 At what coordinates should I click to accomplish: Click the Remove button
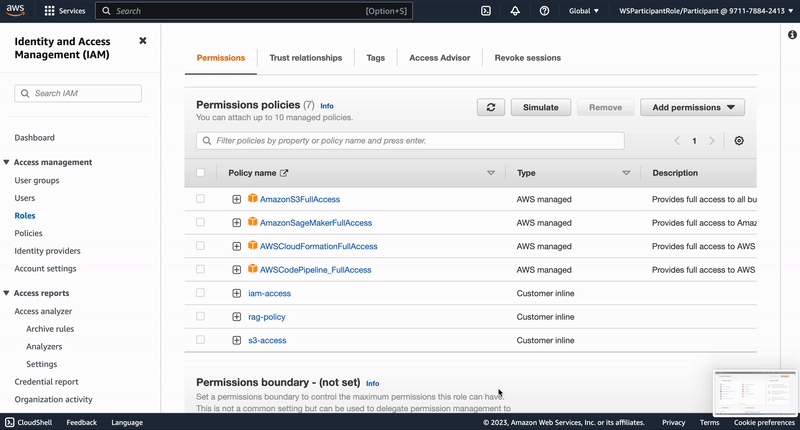tap(606, 107)
